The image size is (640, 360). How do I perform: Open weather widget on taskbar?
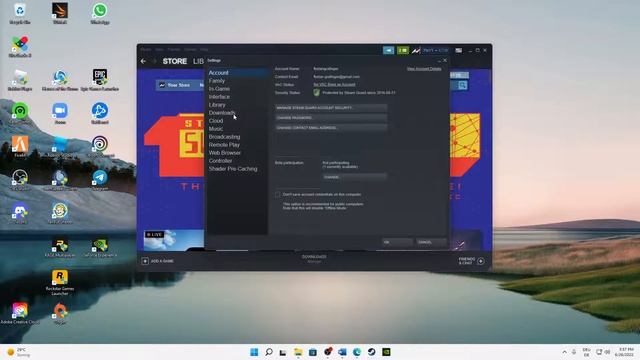(18, 352)
